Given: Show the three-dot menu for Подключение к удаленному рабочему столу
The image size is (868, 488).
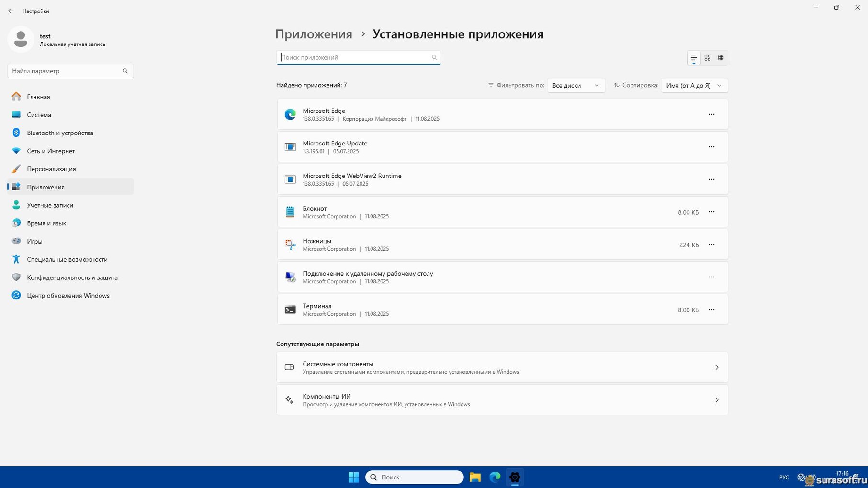Looking at the screenshot, I should point(711,277).
